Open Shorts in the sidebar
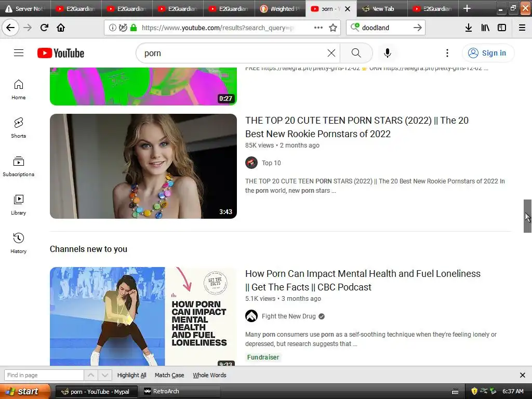Viewport: 532px width, 399px height. click(18, 128)
